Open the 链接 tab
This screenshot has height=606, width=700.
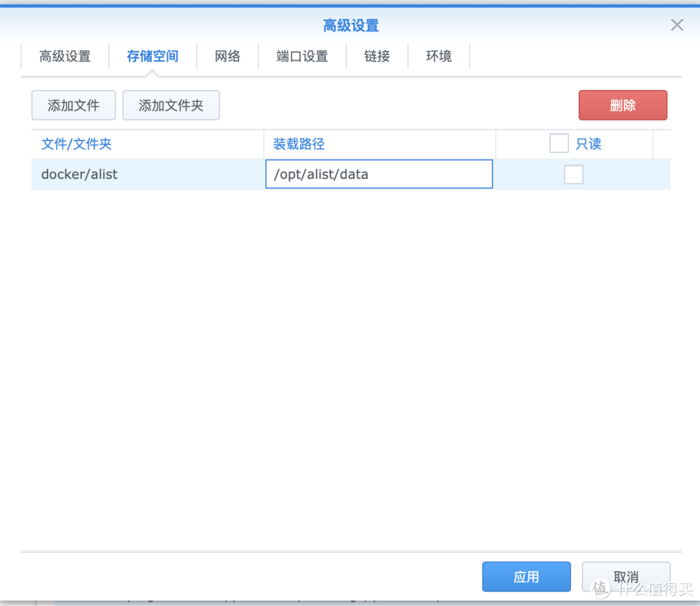click(x=377, y=56)
